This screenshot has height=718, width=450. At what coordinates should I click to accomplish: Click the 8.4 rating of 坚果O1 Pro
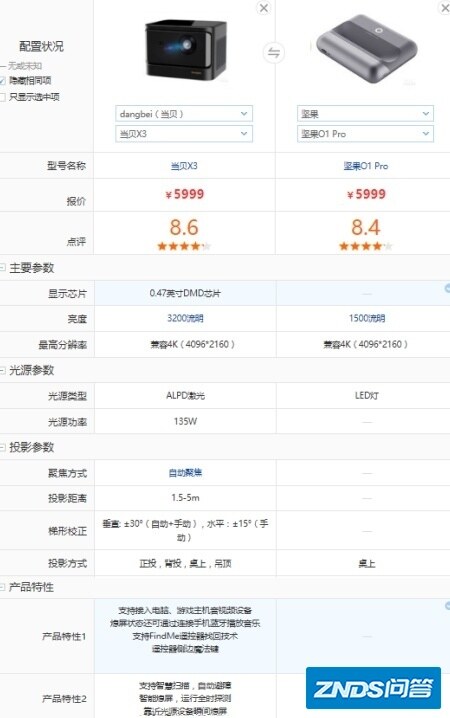(366, 227)
